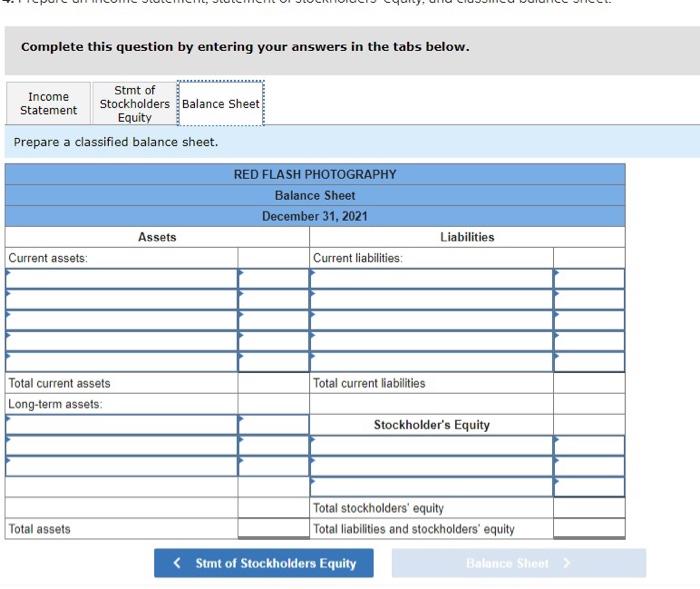Click second current assets amount field
The height and width of the screenshot is (589, 700).
coord(274,300)
